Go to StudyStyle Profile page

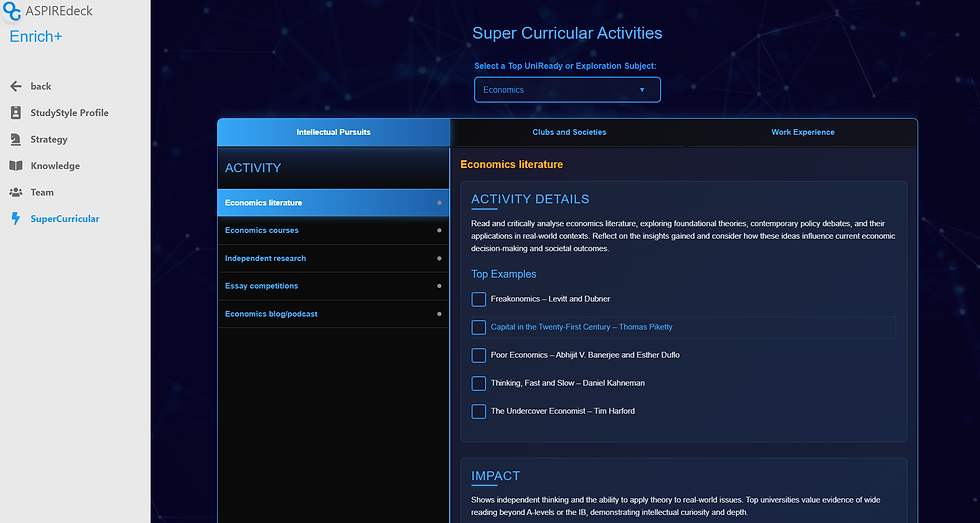pos(69,112)
